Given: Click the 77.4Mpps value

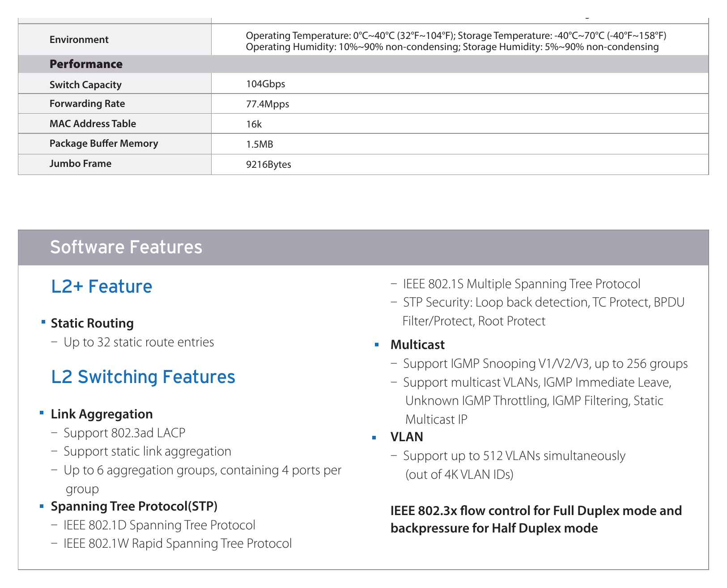Looking at the screenshot, I should coord(268,104).
